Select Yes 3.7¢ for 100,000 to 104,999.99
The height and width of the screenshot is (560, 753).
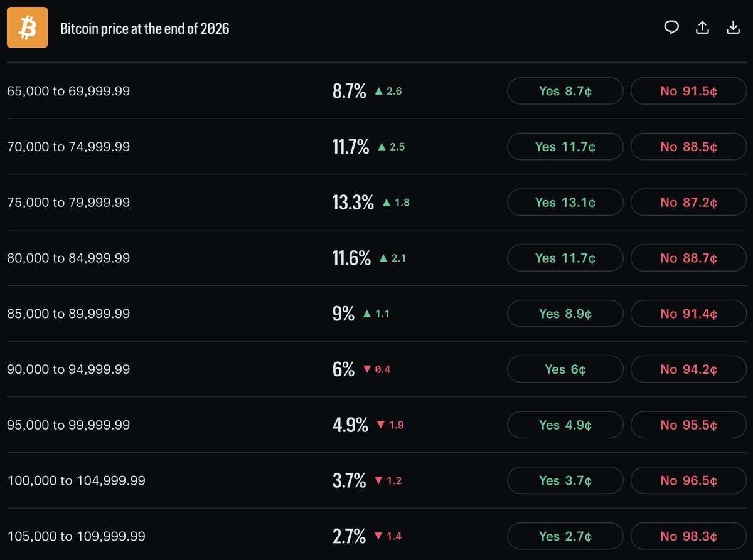click(565, 480)
